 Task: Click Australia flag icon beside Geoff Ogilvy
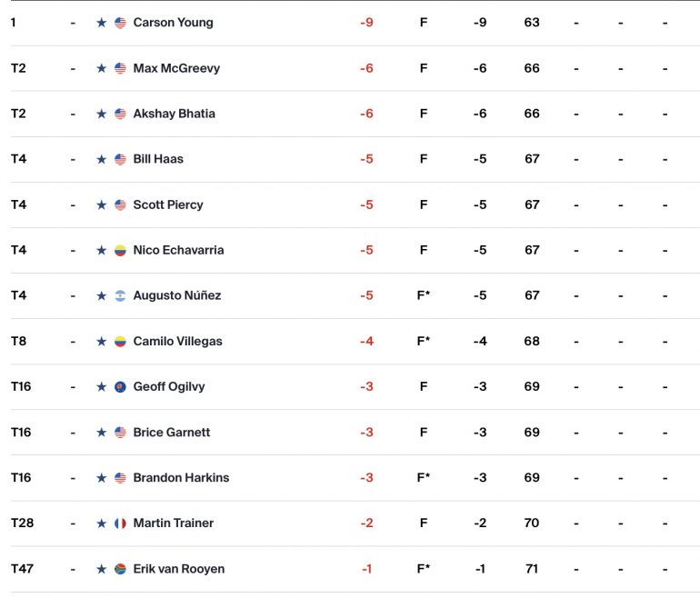coord(120,387)
